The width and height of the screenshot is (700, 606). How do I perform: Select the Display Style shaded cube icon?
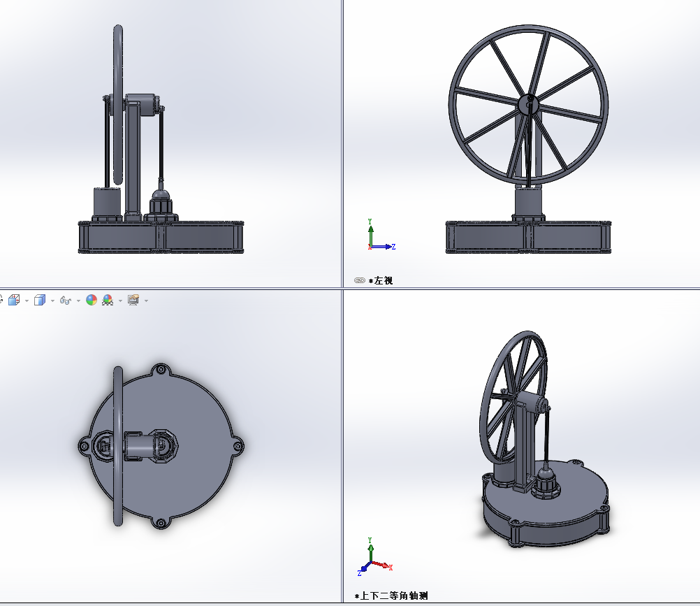pyautogui.click(x=40, y=300)
